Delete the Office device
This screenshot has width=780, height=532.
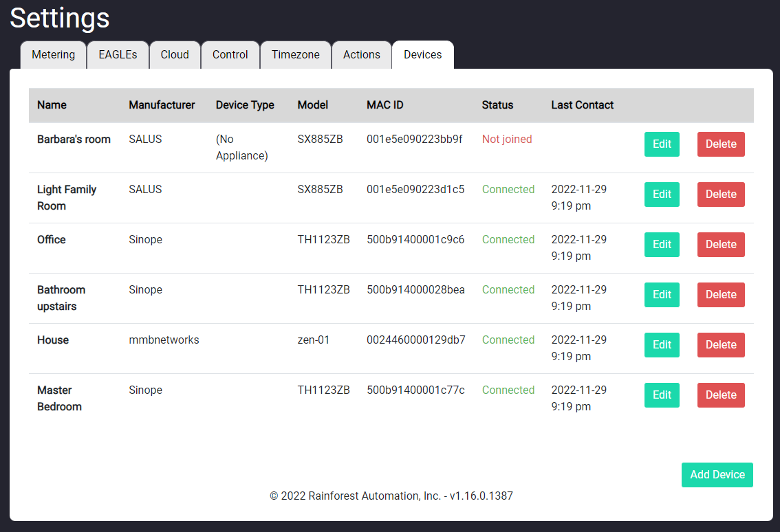click(x=721, y=245)
